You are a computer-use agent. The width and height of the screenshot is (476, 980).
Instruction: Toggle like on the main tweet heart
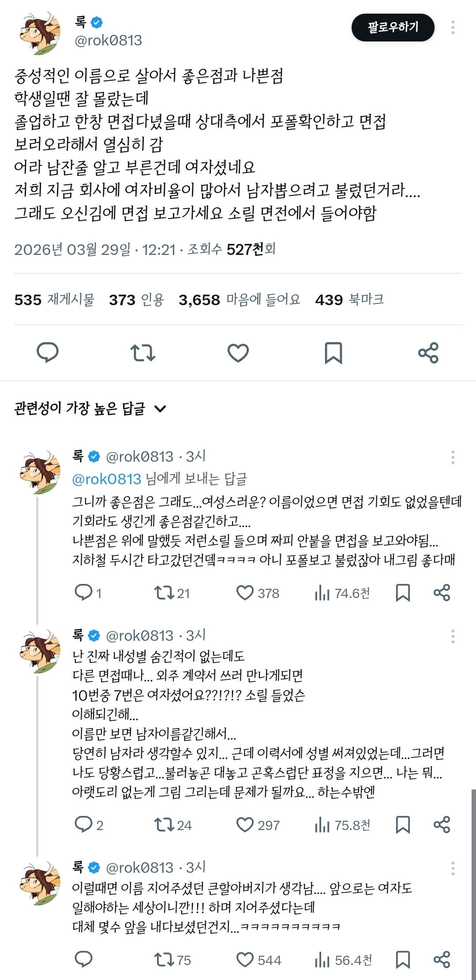(238, 352)
